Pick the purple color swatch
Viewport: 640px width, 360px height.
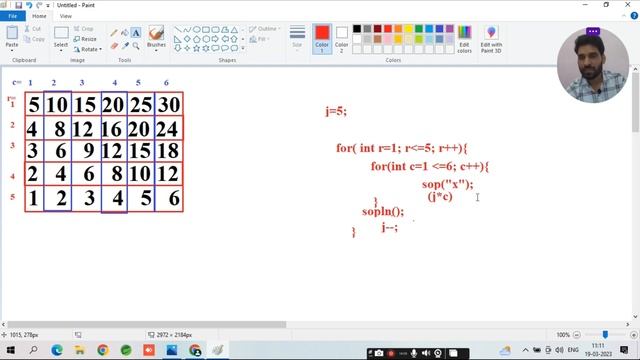tap(449, 29)
